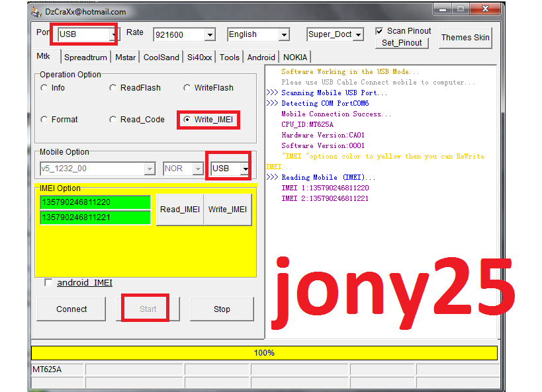The width and height of the screenshot is (542, 392).
Task: Click the Read_IMEI button
Action: point(179,210)
